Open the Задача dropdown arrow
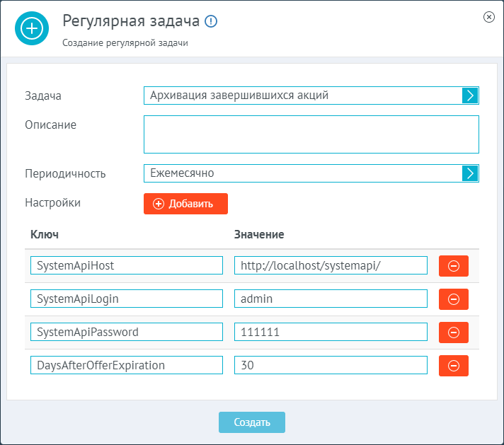The width and height of the screenshot is (504, 445). 470,96
